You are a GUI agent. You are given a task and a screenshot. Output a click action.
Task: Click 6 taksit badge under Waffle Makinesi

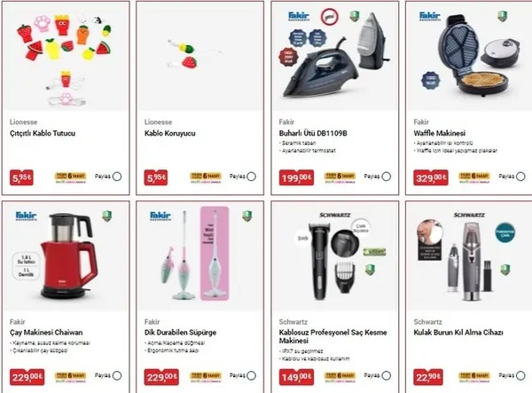click(x=474, y=177)
